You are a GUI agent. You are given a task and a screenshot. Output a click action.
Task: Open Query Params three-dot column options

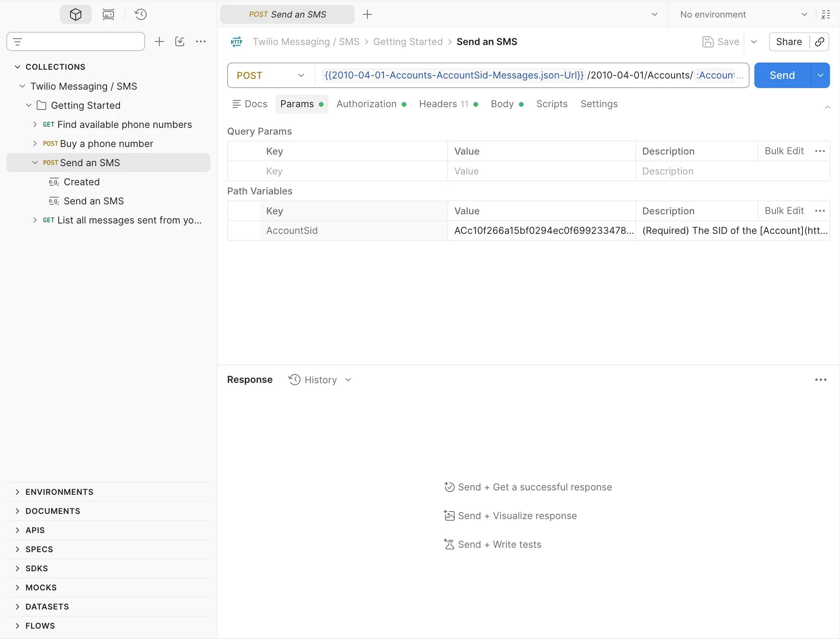coord(820,151)
